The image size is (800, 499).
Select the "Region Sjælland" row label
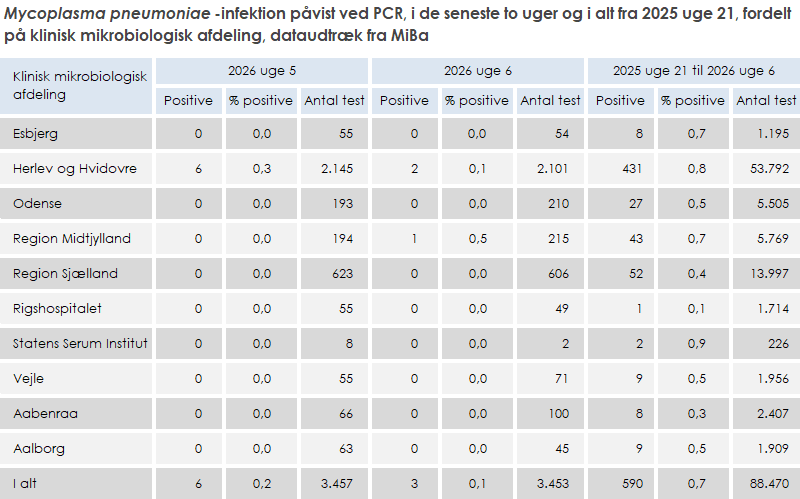(x=65, y=274)
